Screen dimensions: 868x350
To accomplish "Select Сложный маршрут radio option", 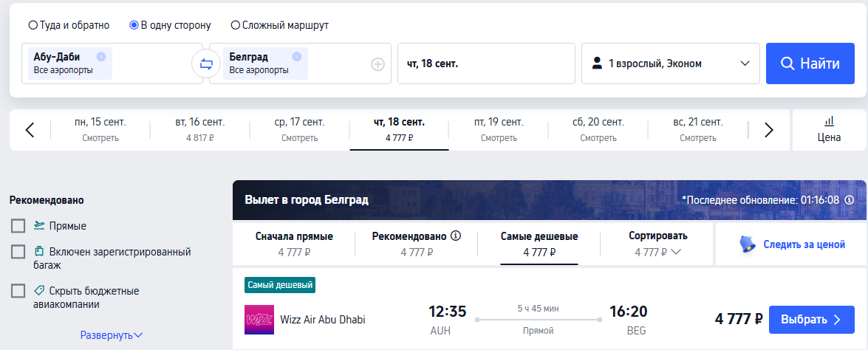I will [279, 25].
